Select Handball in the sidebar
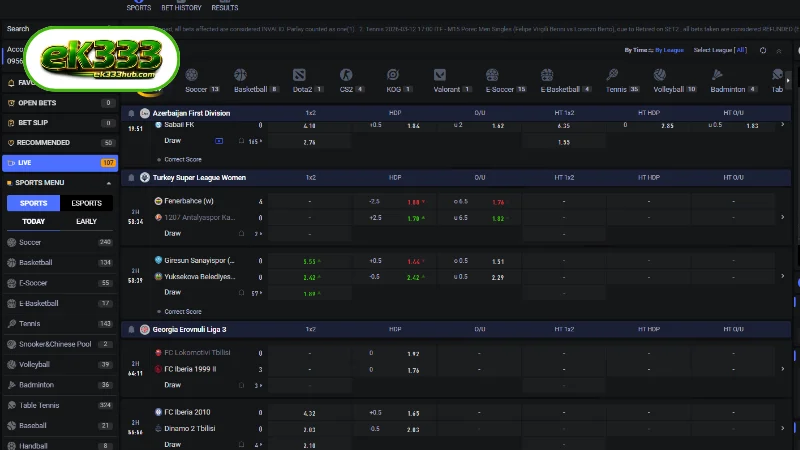800x450 pixels. (x=60, y=445)
